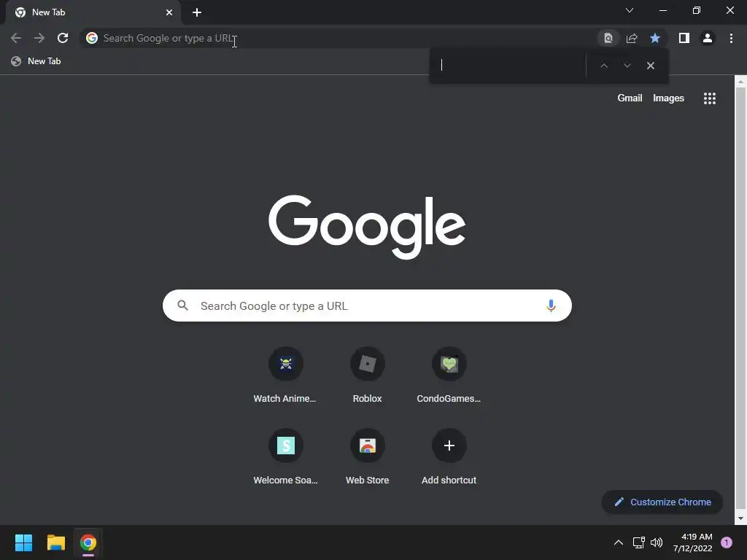
Task: Open the Windows Start menu
Action: click(23, 542)
